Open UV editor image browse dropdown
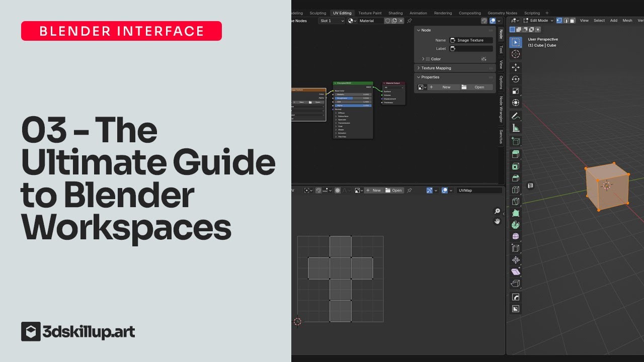 (x=359, y=191)
